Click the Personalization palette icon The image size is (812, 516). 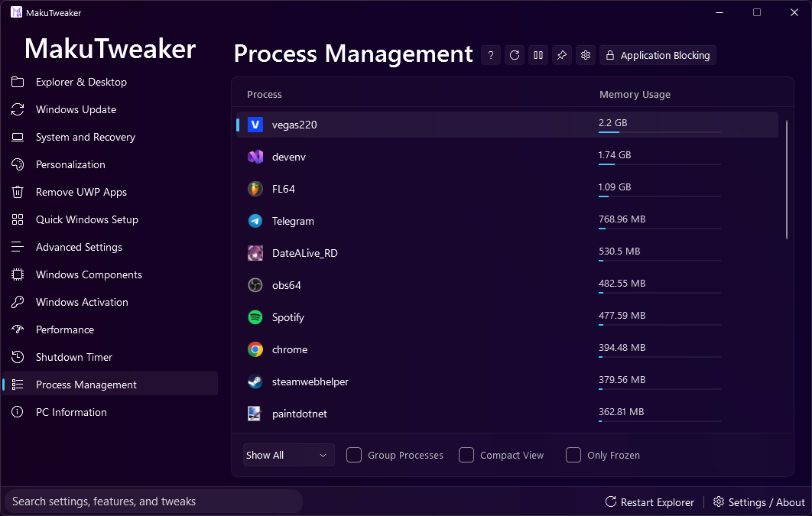pyautogui.click(x=18, y=164)
